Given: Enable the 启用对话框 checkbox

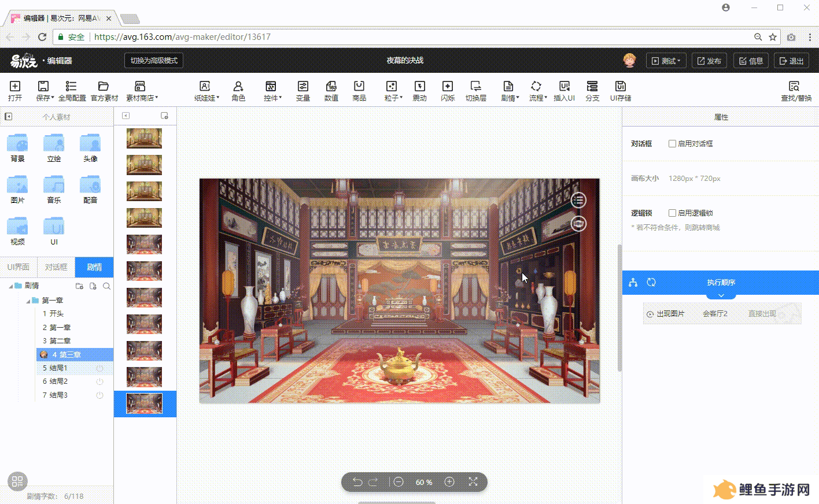Looking at the screenshot, I should pyautogui.click(x=672, y=143).
